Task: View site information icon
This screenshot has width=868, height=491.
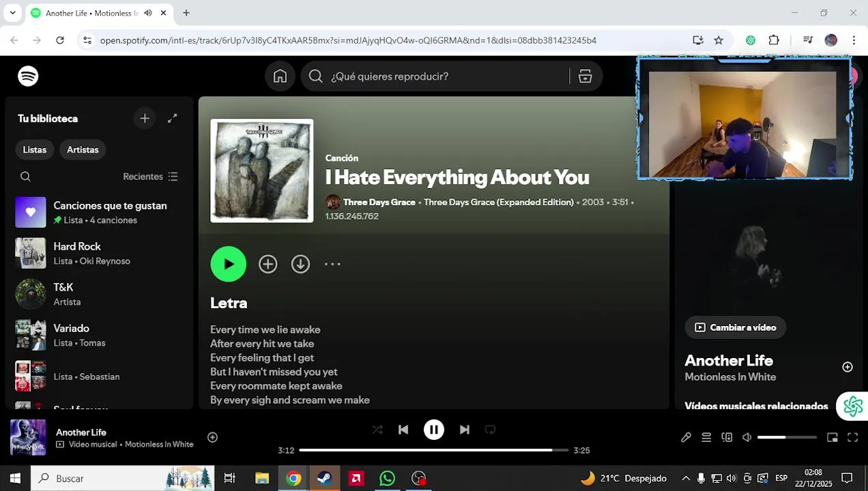Action: pyautogui.click(x=87, y=40)
